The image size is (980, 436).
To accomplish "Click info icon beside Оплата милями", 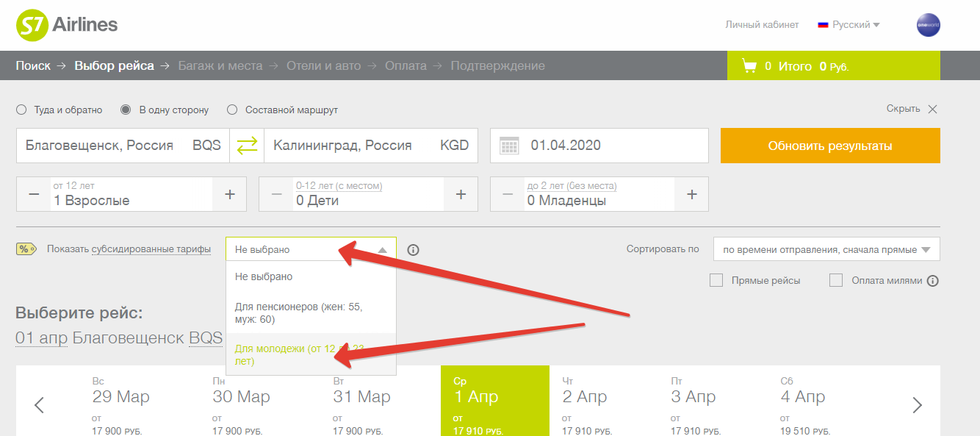I will click(x=933, y=281).
